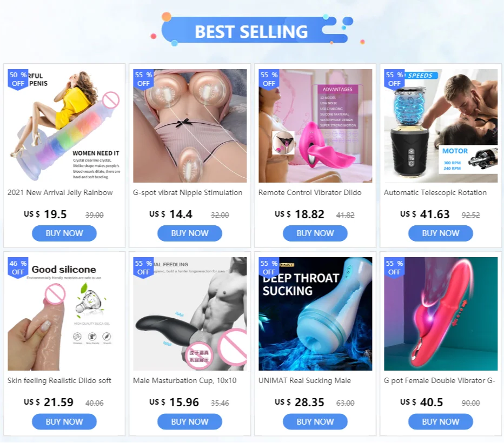Click Buy Now for the US $28.35 item
The image size is (504, 443).
(315, 421)
